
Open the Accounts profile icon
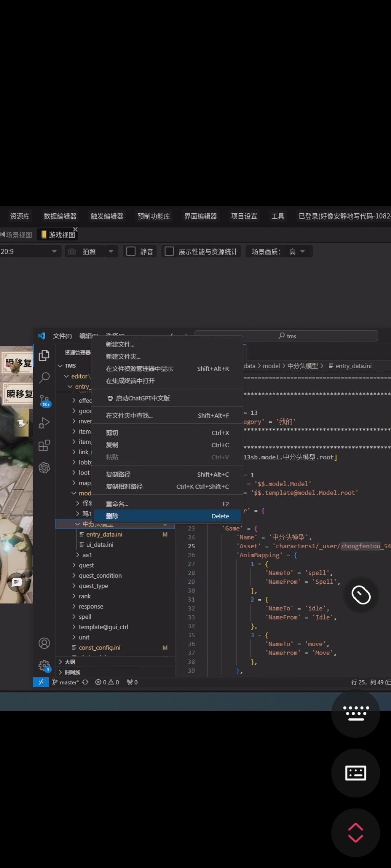(x=44, y=643)
